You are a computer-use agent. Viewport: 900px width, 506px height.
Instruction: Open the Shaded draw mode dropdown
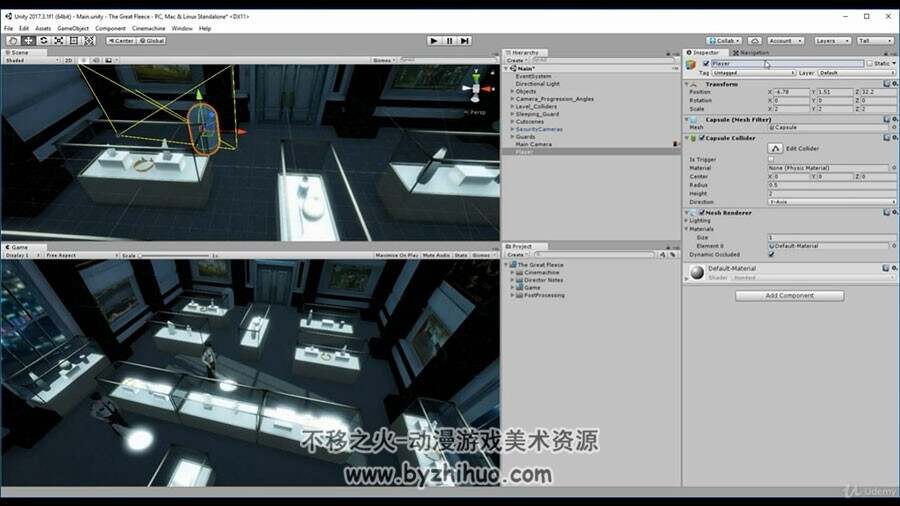(32, 60)
